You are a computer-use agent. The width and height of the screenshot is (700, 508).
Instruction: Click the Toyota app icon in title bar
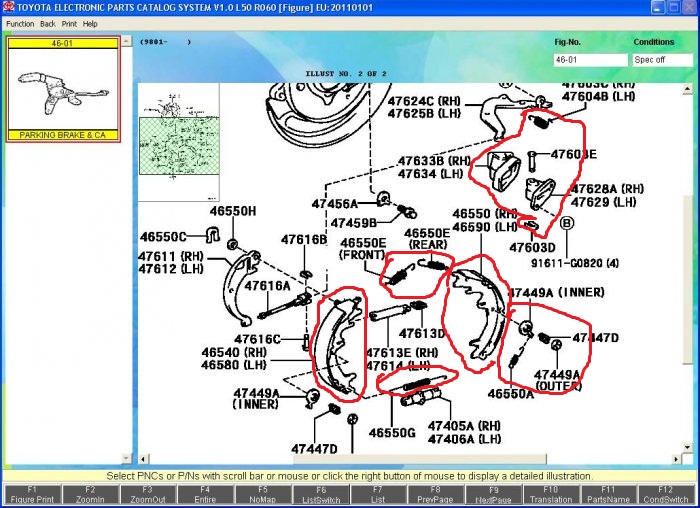[8, 8]
